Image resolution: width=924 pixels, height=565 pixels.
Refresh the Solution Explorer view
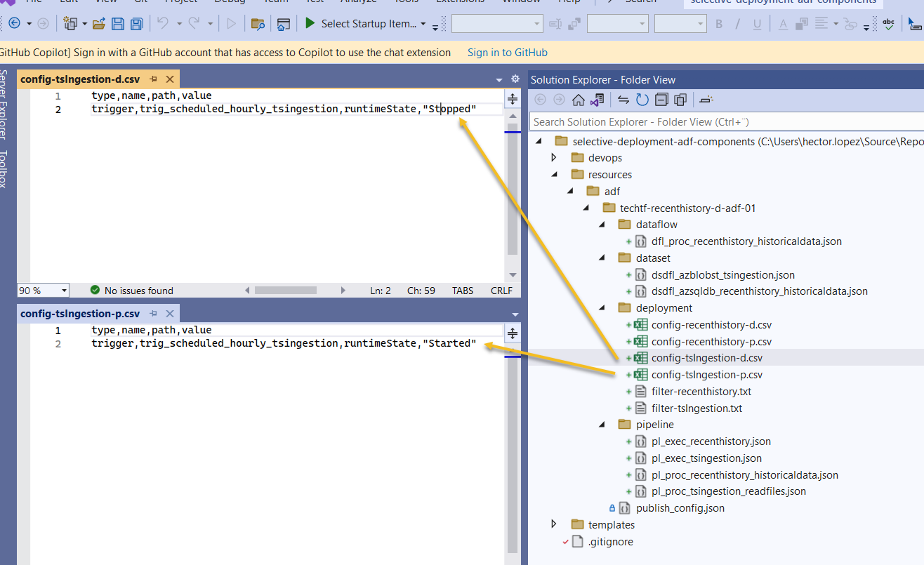[x=642, y=99]
